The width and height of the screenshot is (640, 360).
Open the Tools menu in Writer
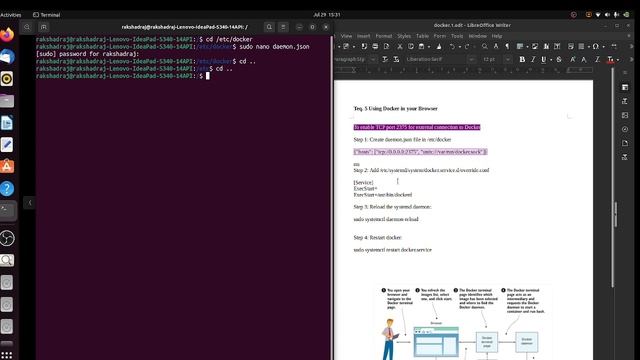[457, 36]
